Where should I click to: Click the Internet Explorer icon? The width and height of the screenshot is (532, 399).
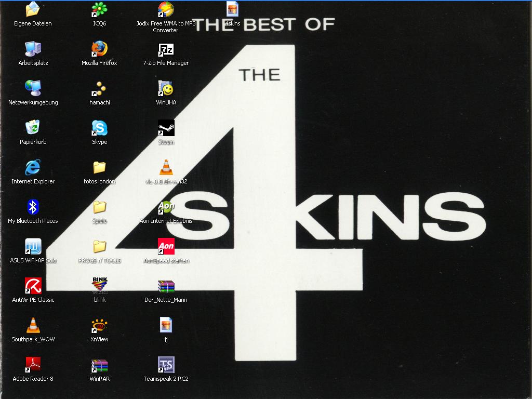pyautogui.click(x=33, y=168)
